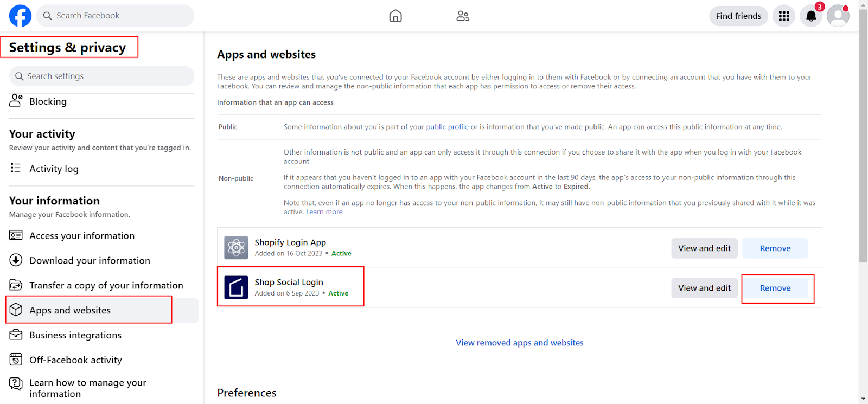Image resolution: width=868 pixels, height=404 pixels.
Task: Click the scrollbar down arrow
Action: (863, 400)
